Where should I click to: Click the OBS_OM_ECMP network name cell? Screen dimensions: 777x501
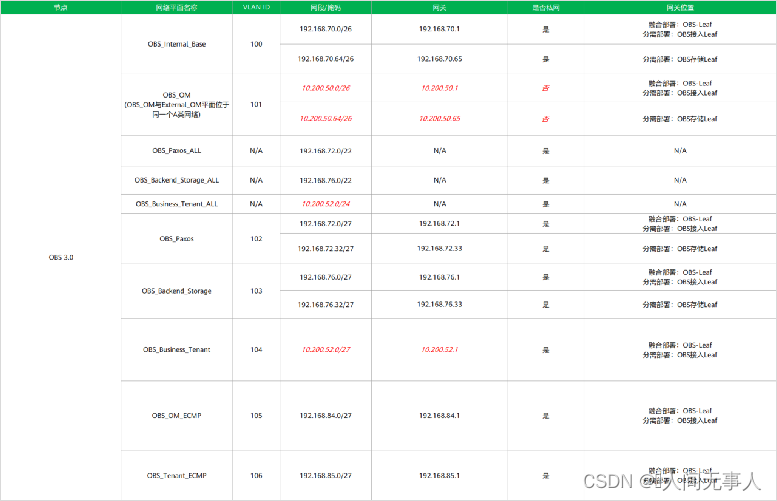[177, 416]
